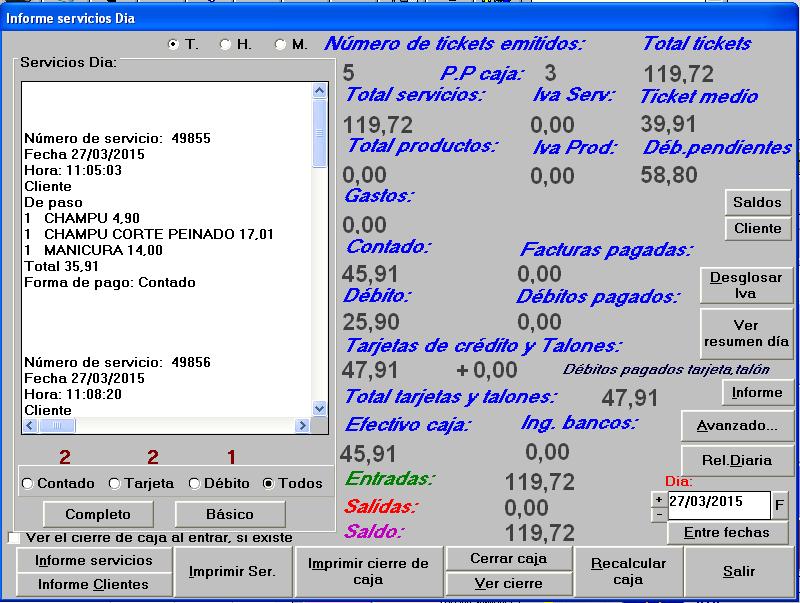Viewport: 800px width, 603px height.
Task: Click the Total tarjetas y talones value 47,91
Action: pyautogui.click(x=630, y=397)
